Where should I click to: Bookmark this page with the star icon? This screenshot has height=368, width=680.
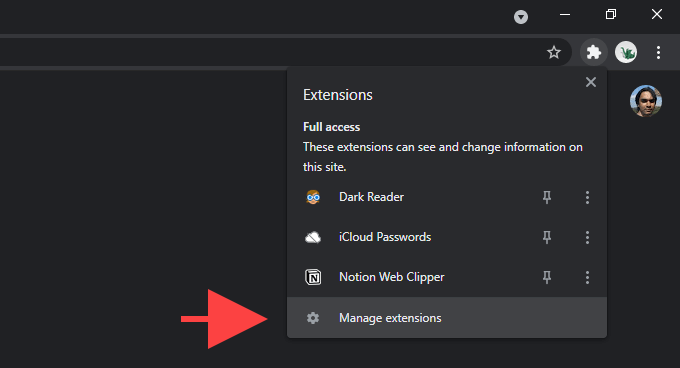point(553,52)
